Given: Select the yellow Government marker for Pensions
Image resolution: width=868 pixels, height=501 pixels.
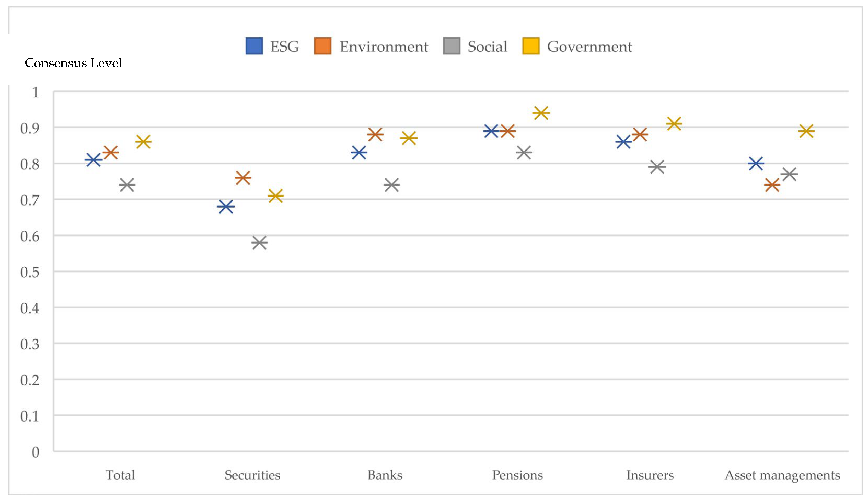Looking at the screenshot, I should (541, 113).
